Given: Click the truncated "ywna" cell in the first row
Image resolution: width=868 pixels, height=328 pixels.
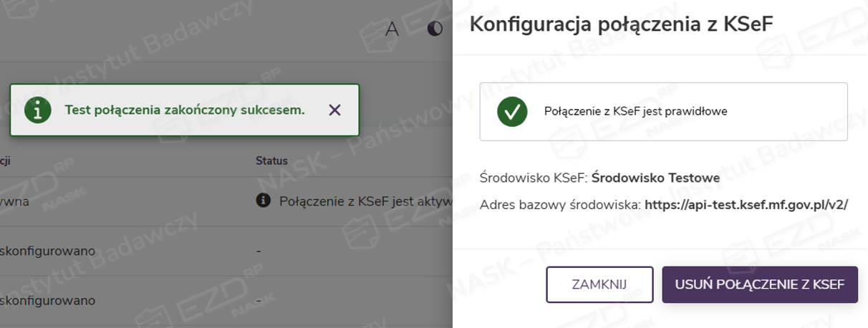Looking at the screenshot, I should pyautogui.click(x=14, y=201).
